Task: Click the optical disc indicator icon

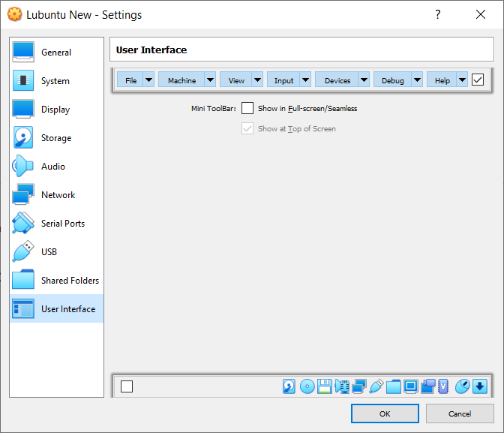Action: click(307, 386)
